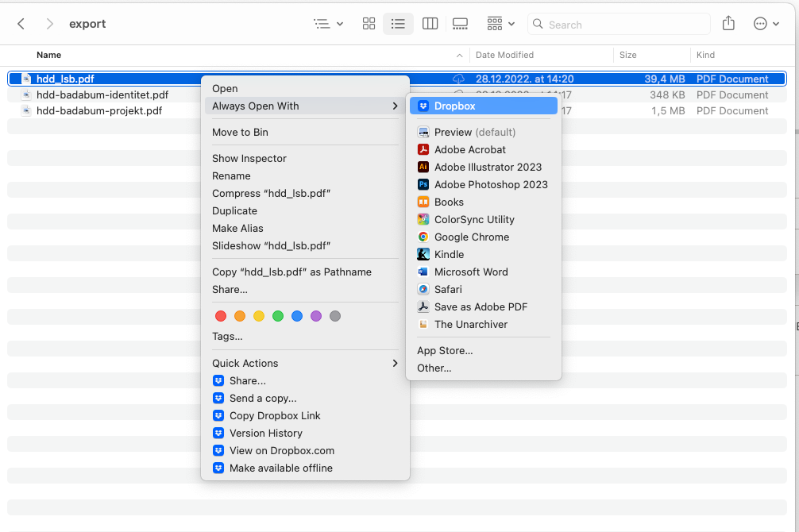
Task: Tag the file with the green color
Action: click(277, 316)
